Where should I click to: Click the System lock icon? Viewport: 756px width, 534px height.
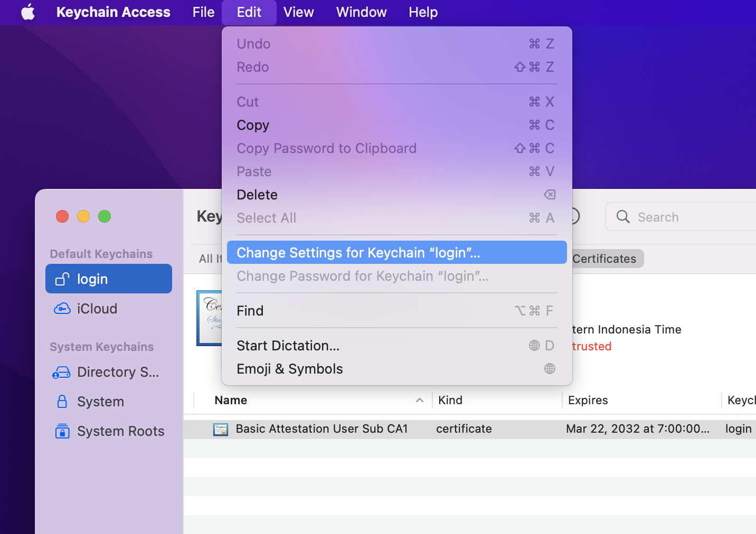tap(62, 402)
